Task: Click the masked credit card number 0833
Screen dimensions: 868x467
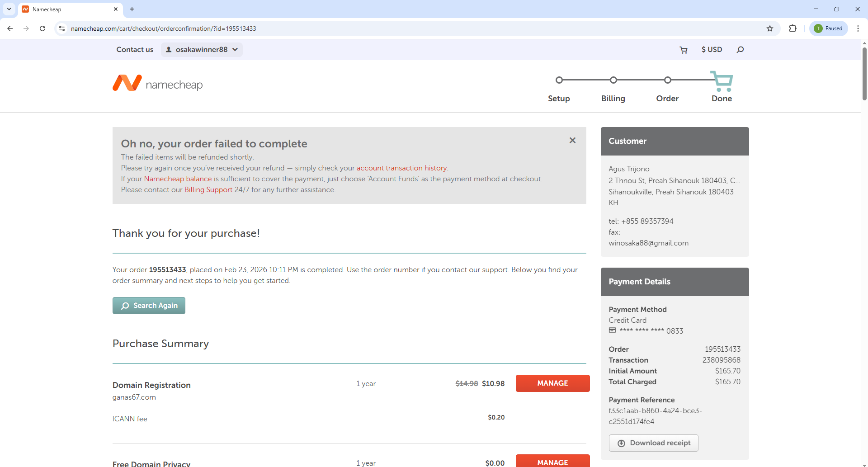Action: tap(651, 331)
